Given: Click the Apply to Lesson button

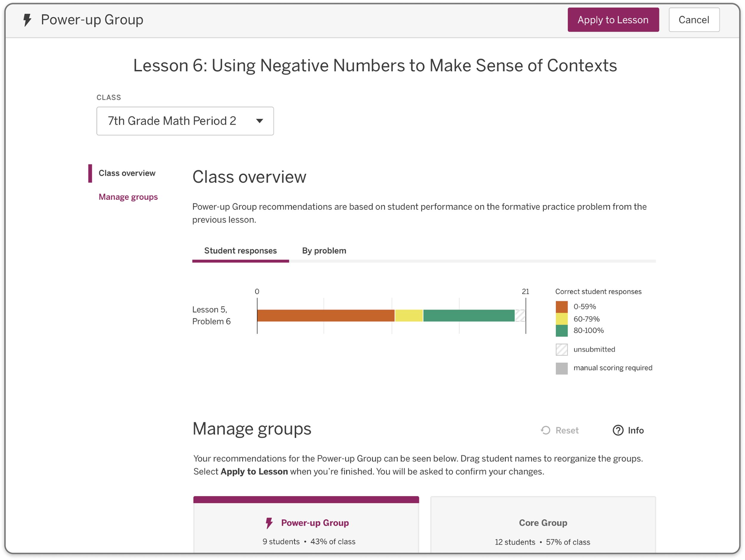Looking at the screenshot, I should (x=613, y=20).
